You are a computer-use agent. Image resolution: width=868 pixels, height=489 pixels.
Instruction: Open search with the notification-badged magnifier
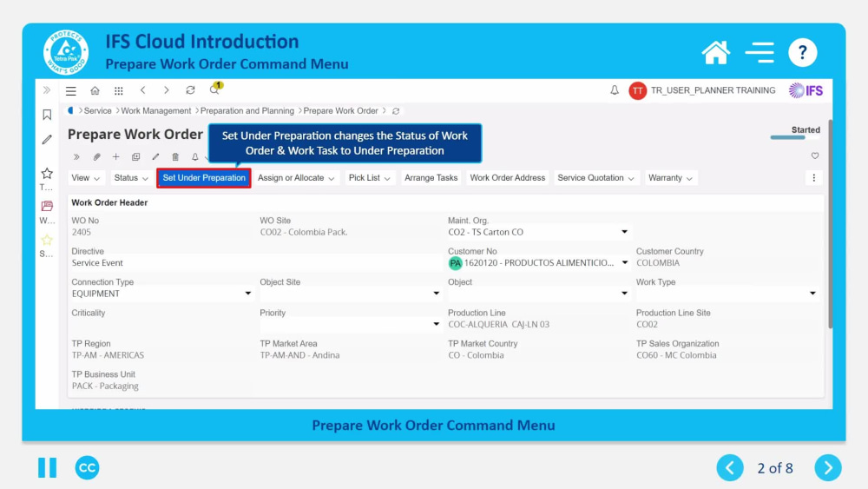coord(214,89)
